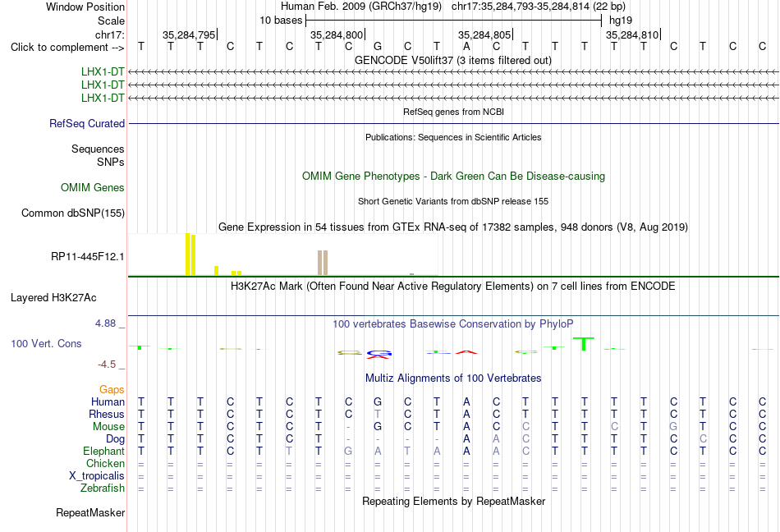Image resolution: width=780 pixels, height=532 pixels.
Task: Select the Zebrafish species label
Action: point(103,488)
